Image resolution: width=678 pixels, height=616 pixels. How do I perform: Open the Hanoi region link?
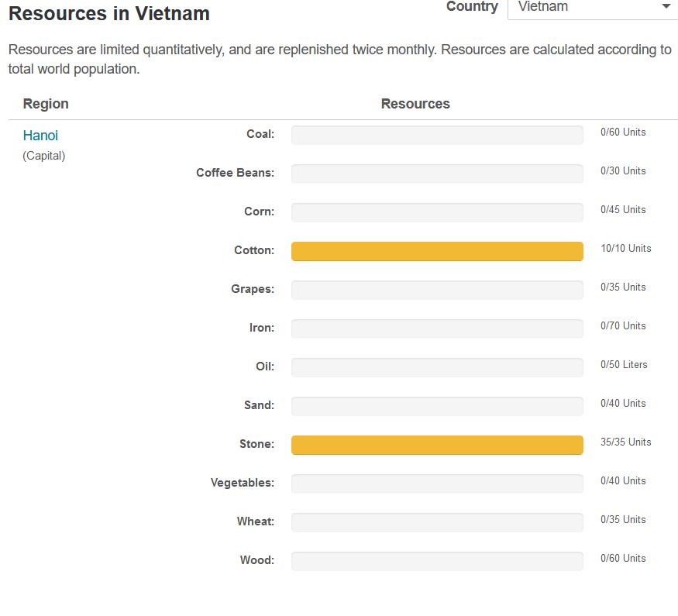point(40,136)
